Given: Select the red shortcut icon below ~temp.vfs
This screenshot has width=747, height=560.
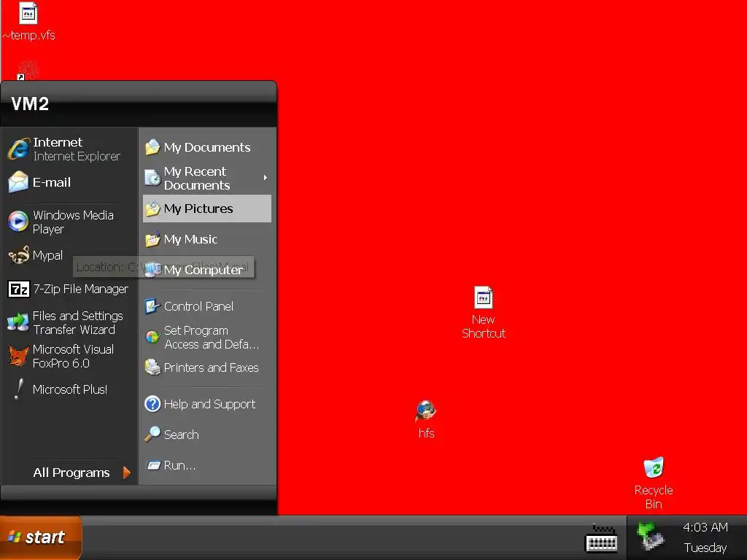Looking at the screenshot, I should [x=27, y=69].
